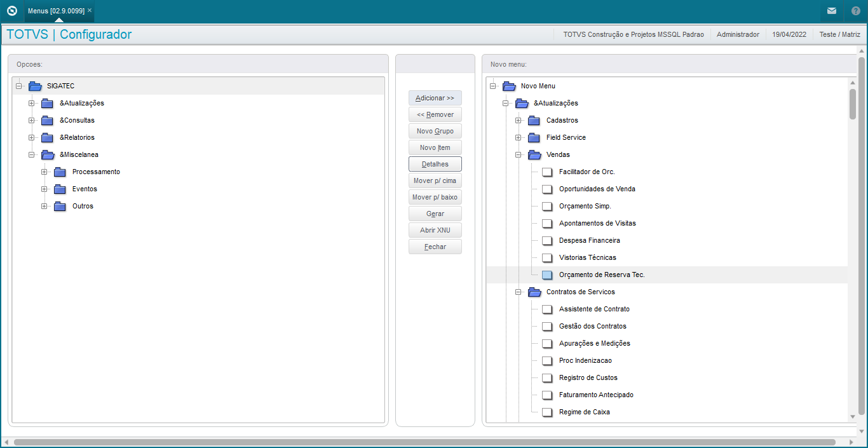Collapse the Vendas node

(519, 154)
